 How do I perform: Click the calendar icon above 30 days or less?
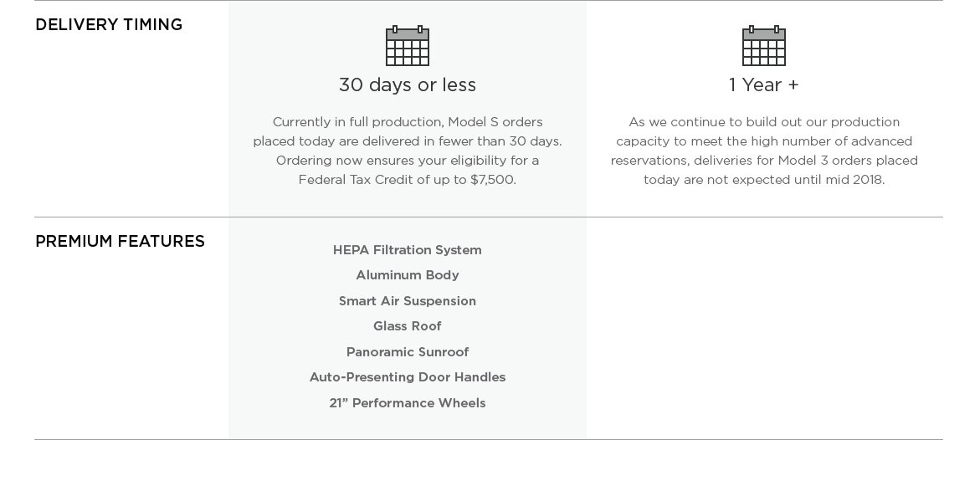[x=408, y=46]
